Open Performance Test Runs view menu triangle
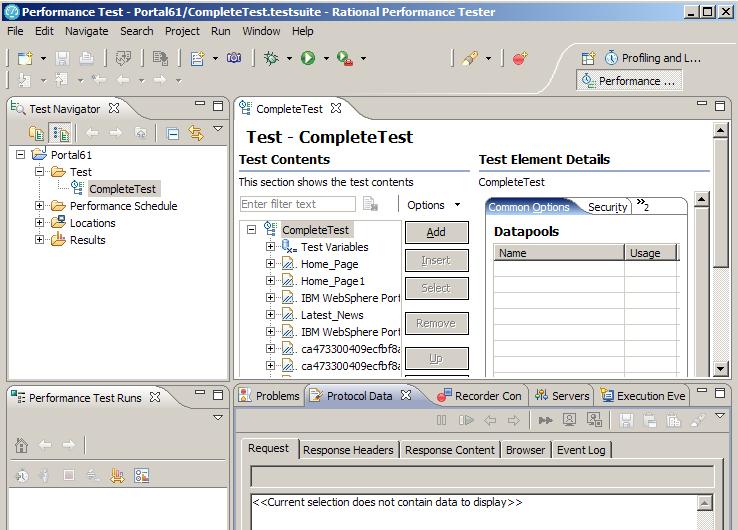Image resolution: width=738 pixels, height=530 pixels. tap(217, 418)
